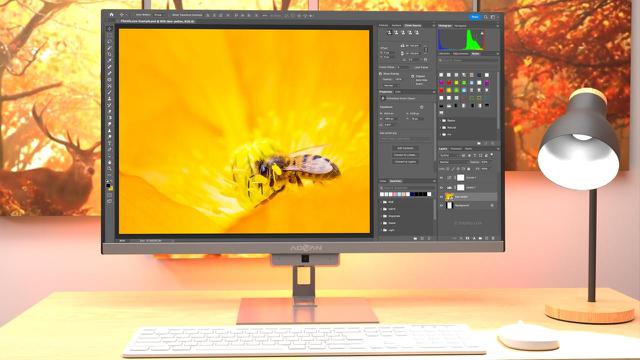The image size is (640, 360).
Task: Click the layer Opacity value field
Action: 484,162
